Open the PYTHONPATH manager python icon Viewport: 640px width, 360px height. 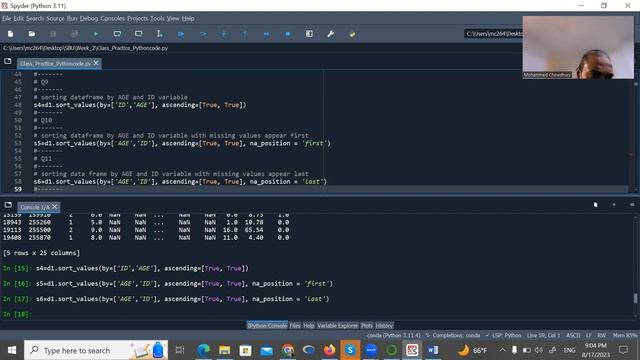[352, 34]
